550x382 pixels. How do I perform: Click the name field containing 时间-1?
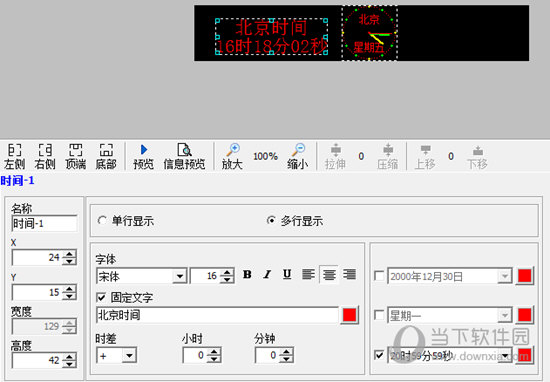44,223
